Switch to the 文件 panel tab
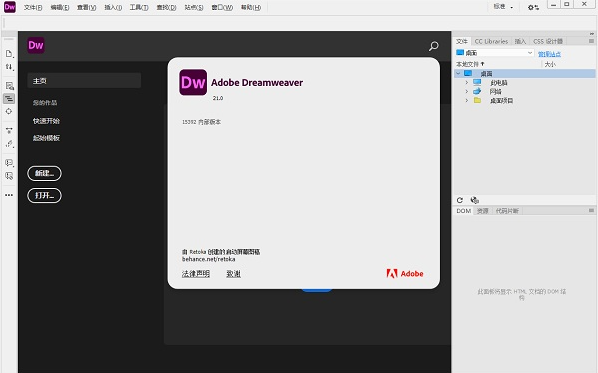Viewport: 598px width, 373px height. point(462,41)
